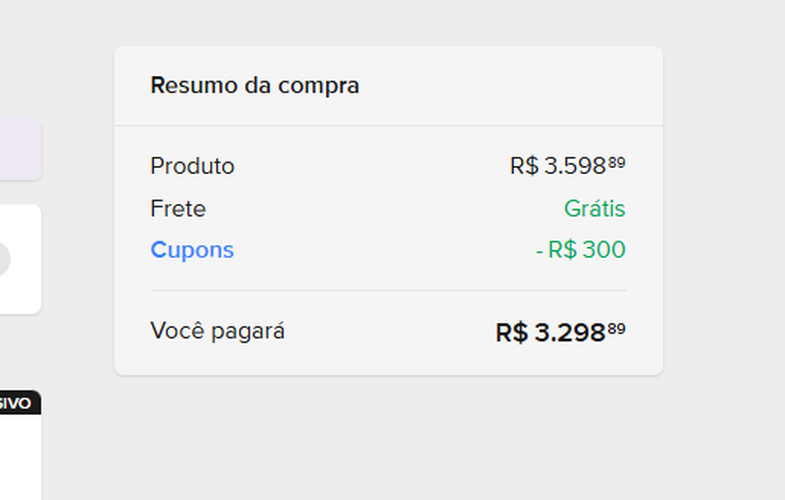Click the 'Resumo da compra' heading

254,86
